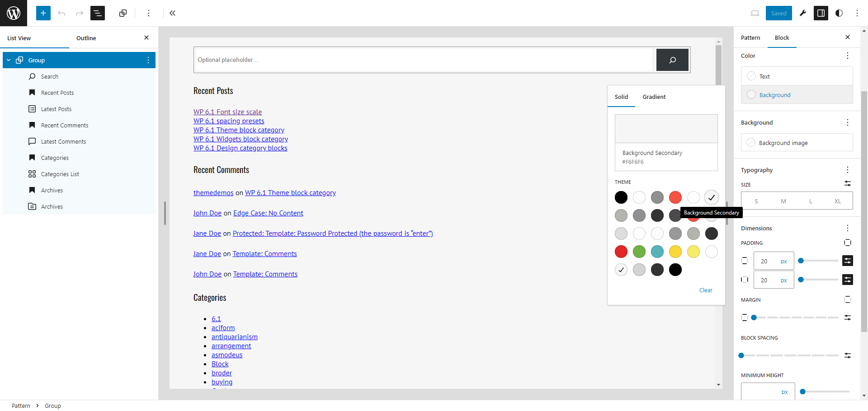Pick the green theme color swatch
868x411 pixels.
coord(639,252)
